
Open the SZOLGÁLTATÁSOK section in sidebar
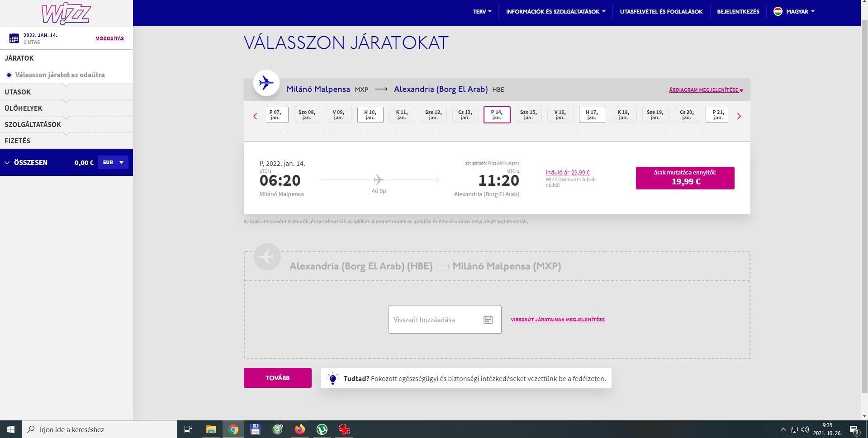[33, 124]
